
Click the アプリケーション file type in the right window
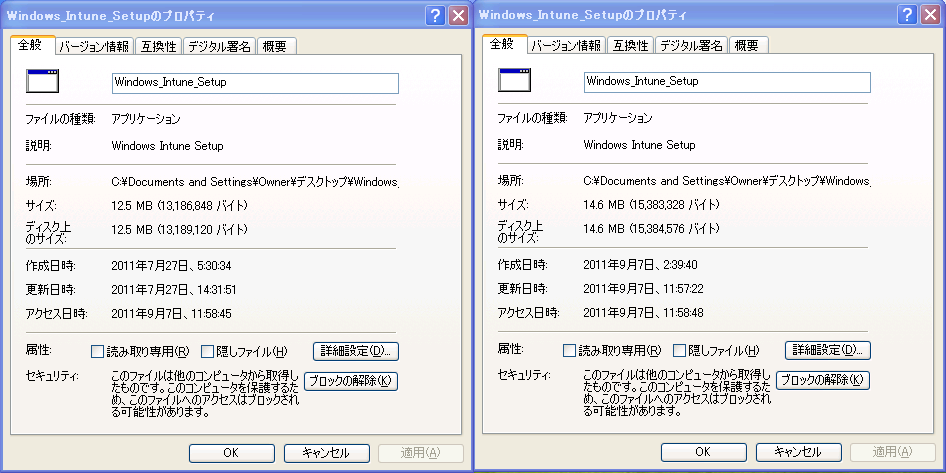tap(618, 118)
